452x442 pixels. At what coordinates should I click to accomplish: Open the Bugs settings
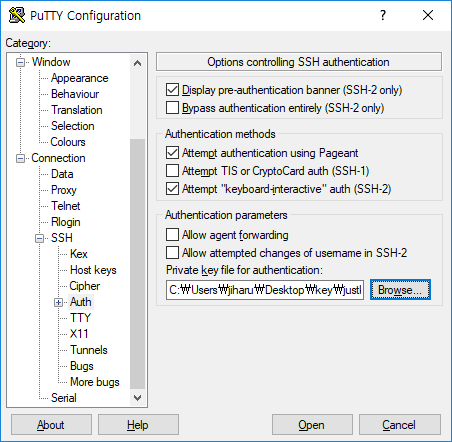[x=82, y=366]
